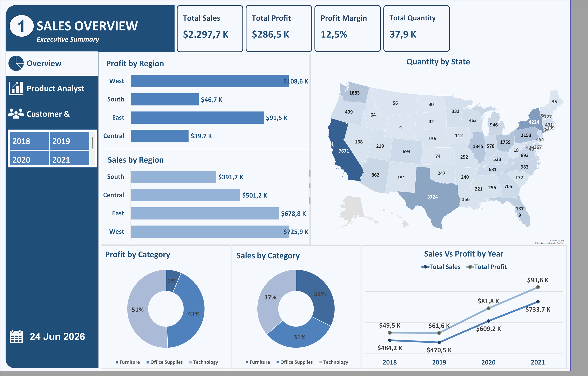
Task: Click the Overview pie chart icon
Action: pyautogui.click(x=16, y=63)
